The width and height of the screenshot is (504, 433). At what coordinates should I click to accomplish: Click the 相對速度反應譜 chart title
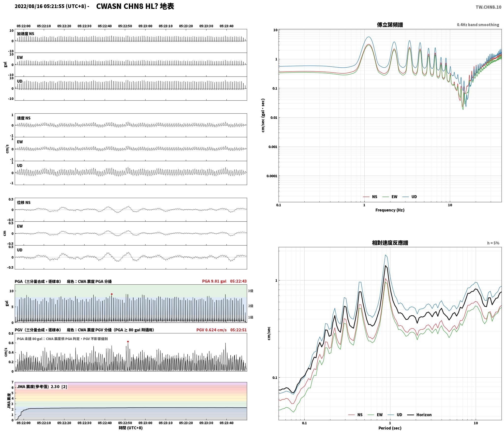coord(390,243)
